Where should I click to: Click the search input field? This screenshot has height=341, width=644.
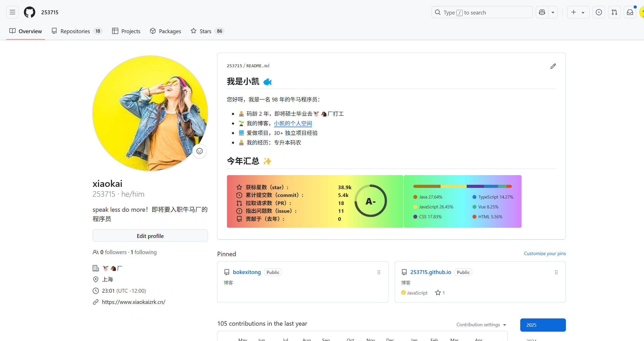[482, 12]
